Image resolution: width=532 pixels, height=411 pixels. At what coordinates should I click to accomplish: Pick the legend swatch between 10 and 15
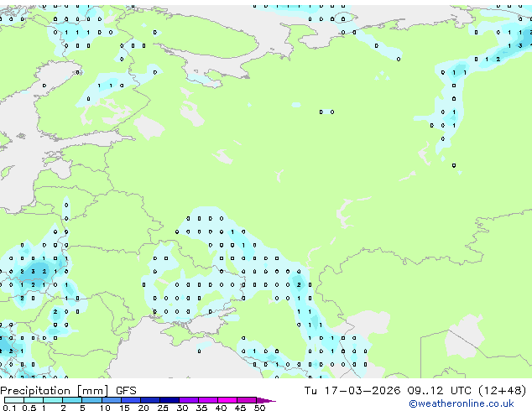tap(111, 400)
